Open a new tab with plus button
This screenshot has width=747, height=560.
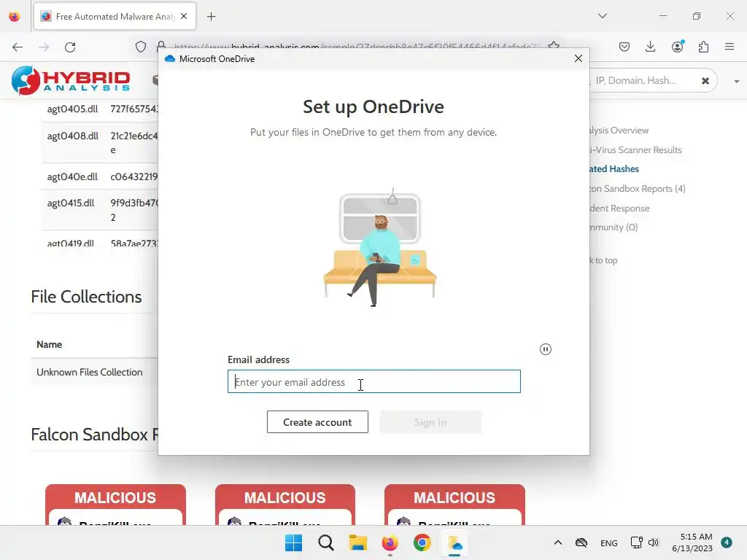[212, 17]
